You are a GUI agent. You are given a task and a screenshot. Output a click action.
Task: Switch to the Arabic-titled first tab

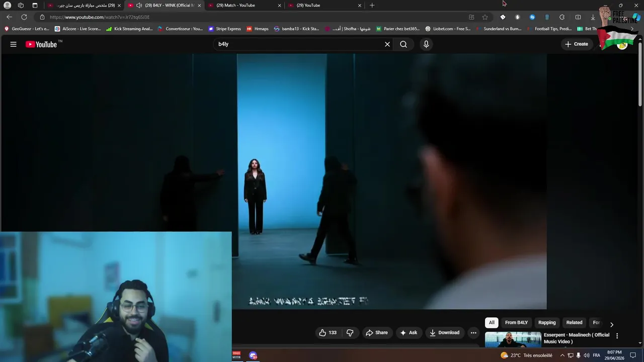point(84,5)
